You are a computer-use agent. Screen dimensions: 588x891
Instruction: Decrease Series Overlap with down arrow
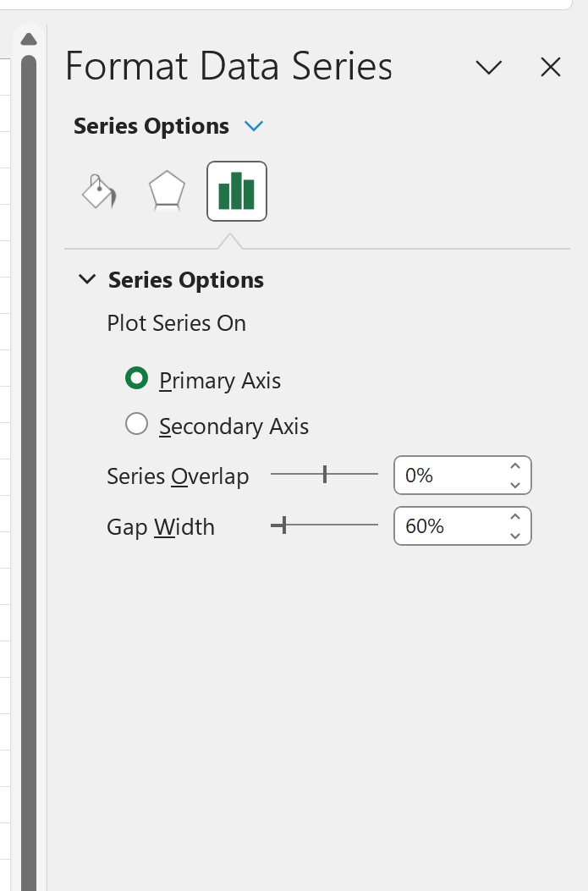pyautogui.click(x=515, y=485)
